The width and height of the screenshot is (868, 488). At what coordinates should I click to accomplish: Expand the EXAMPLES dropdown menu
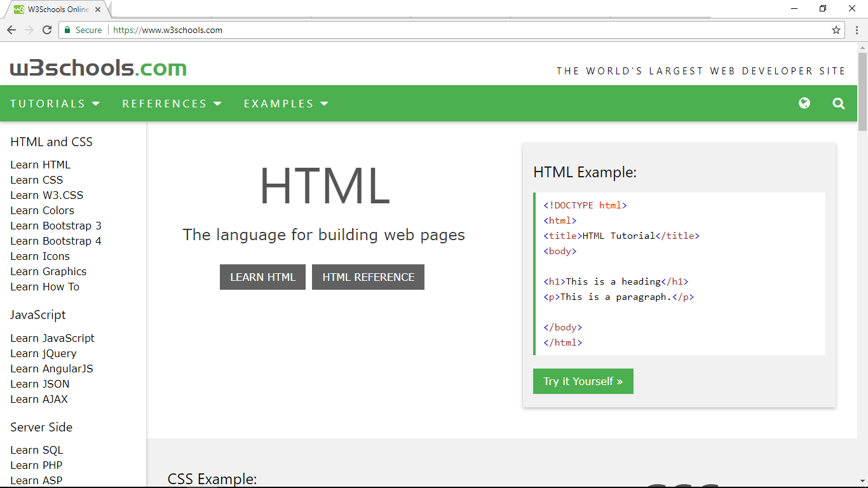pos(286,104)
